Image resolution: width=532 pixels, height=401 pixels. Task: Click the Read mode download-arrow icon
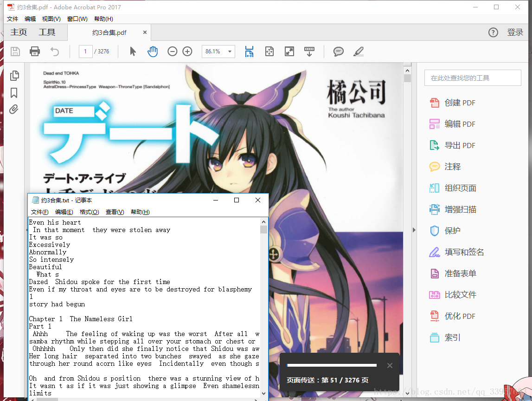tap(309, 52)
